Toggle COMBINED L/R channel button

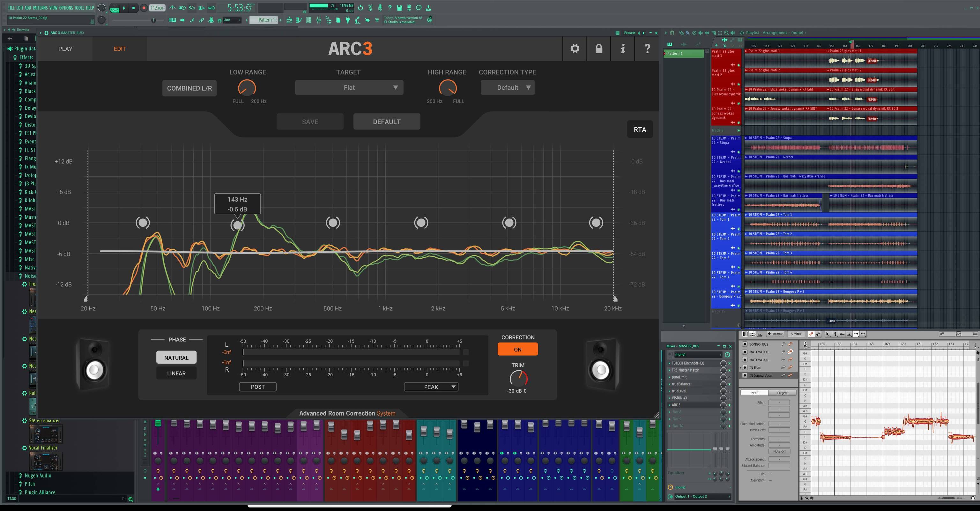click(x=189, y=88)
